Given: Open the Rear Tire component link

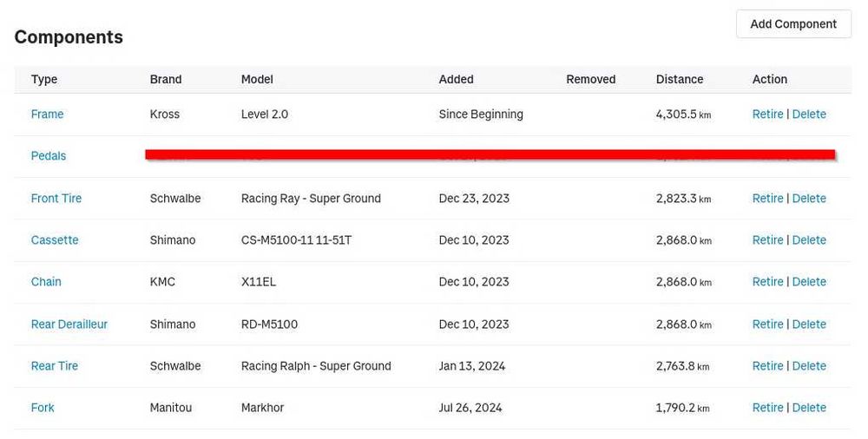Looking at the screenshot, I should point(55,366).
